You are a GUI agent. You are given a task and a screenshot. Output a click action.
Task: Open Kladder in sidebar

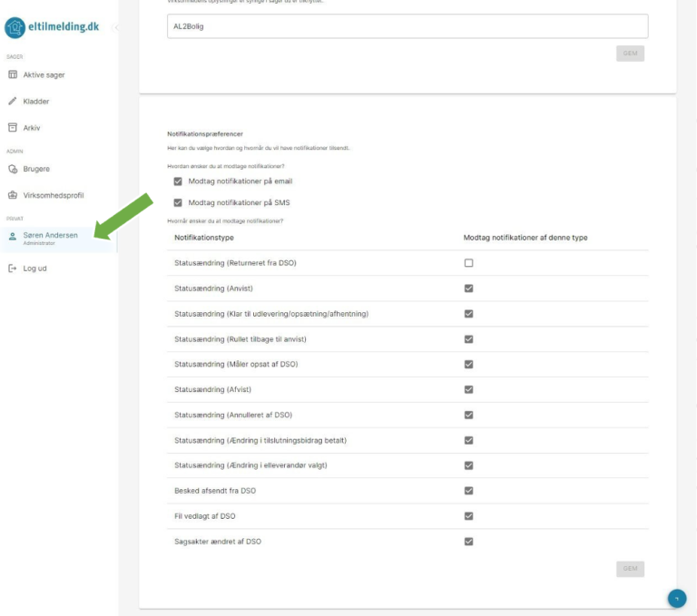(x=36, y=102)
